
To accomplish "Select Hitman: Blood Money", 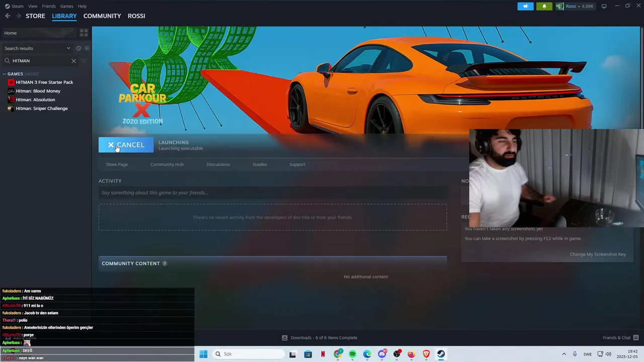I will (38, 91).
